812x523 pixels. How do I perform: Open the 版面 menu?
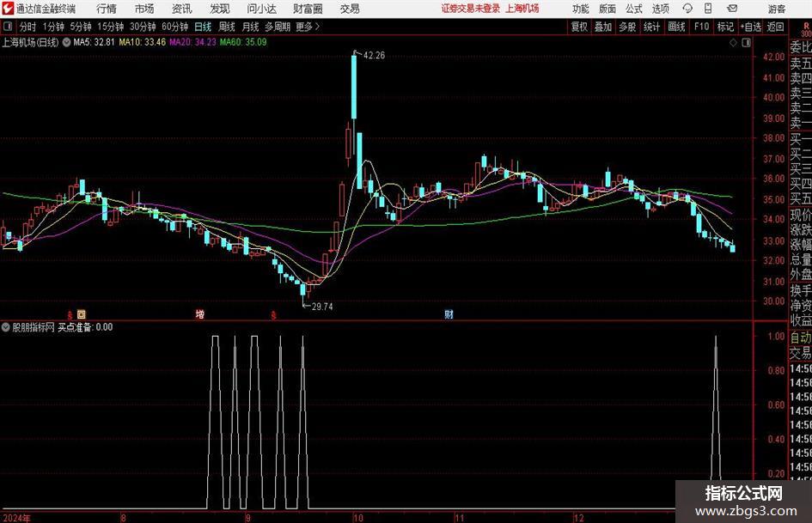[607, 9]
